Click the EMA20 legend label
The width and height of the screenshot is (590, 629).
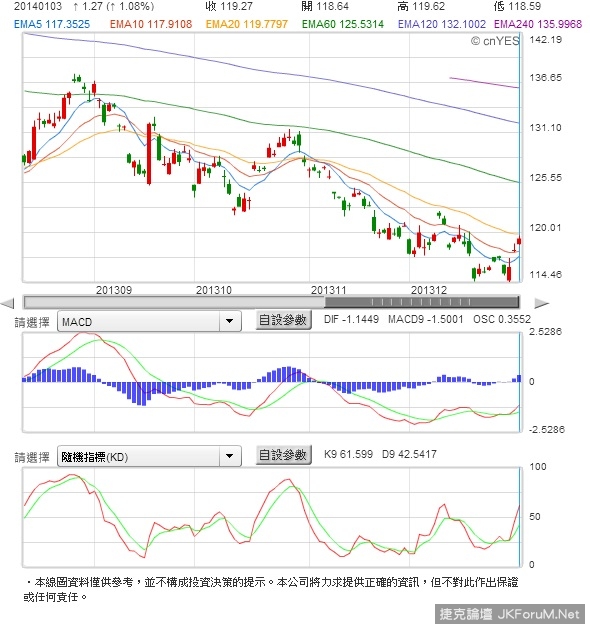pyautogui.click(x=247, y=24)
